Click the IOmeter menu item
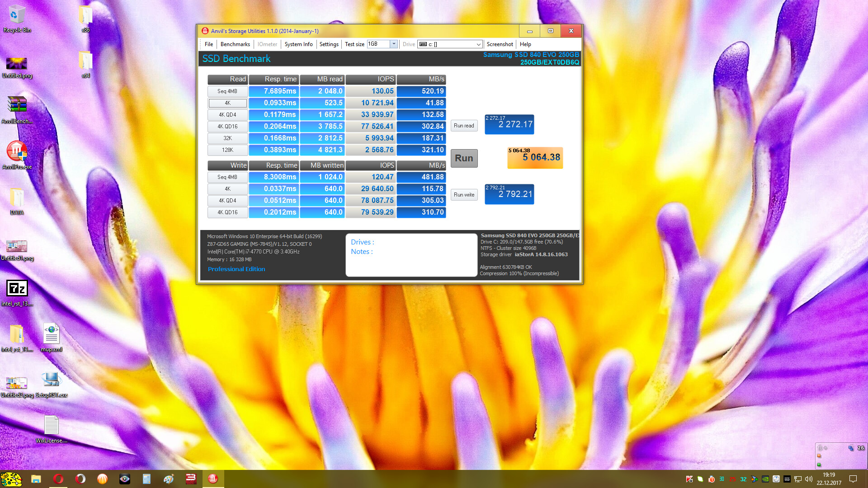The width and height of the screenshot is (868, 488). (x=267, y=44)
